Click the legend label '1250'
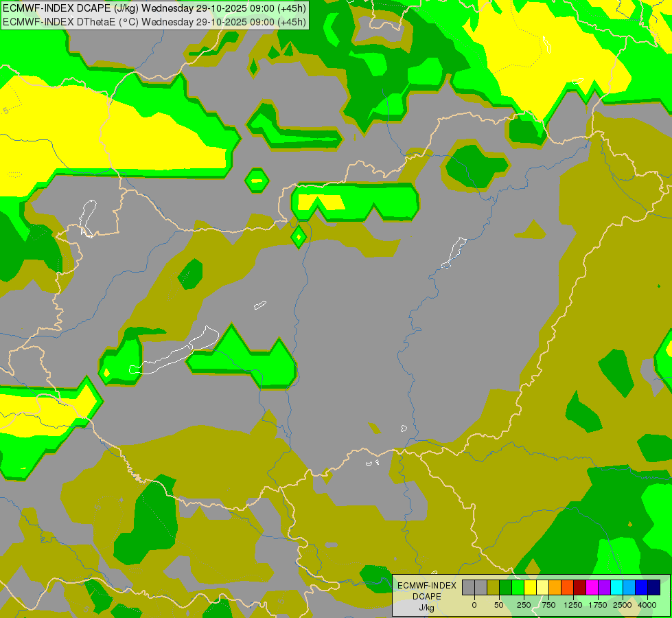Viewport: 672px width, 618px height. (573, 605)
